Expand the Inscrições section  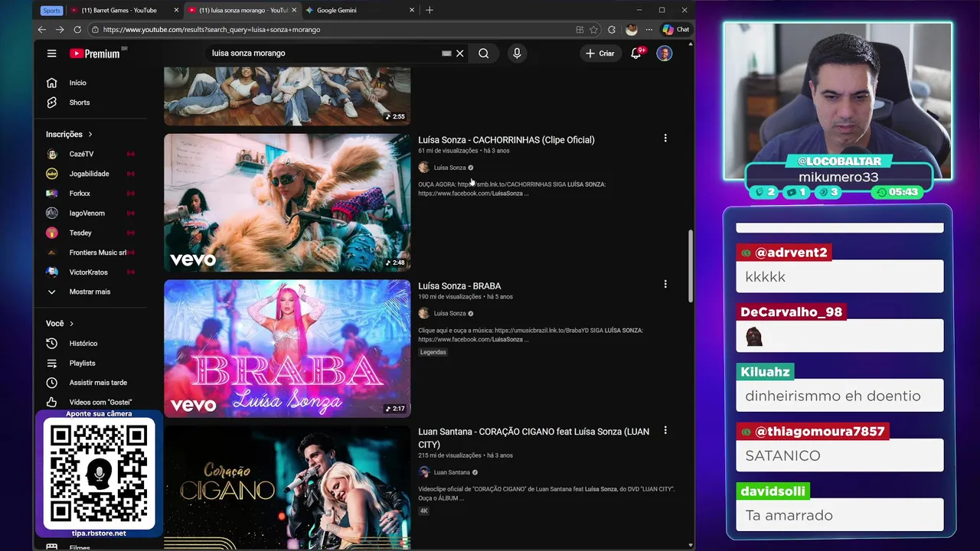tap(69, 134)
